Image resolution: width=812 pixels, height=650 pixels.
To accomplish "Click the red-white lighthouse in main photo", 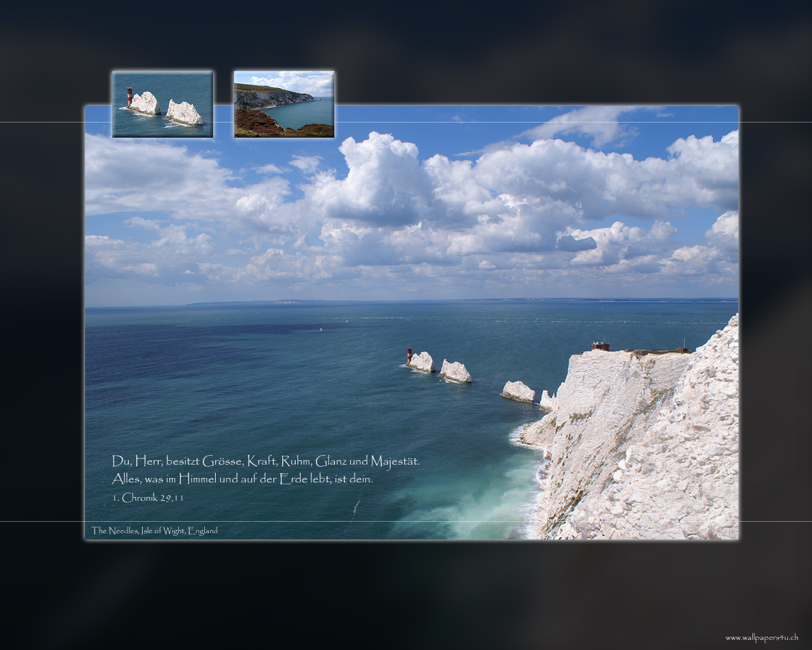I will click(x=409, y=356).
